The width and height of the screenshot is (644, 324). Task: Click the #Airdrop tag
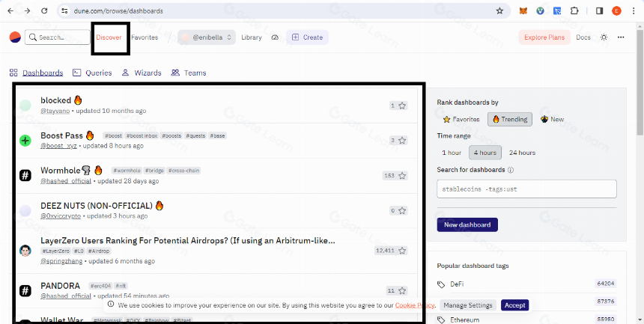point(99,251)
